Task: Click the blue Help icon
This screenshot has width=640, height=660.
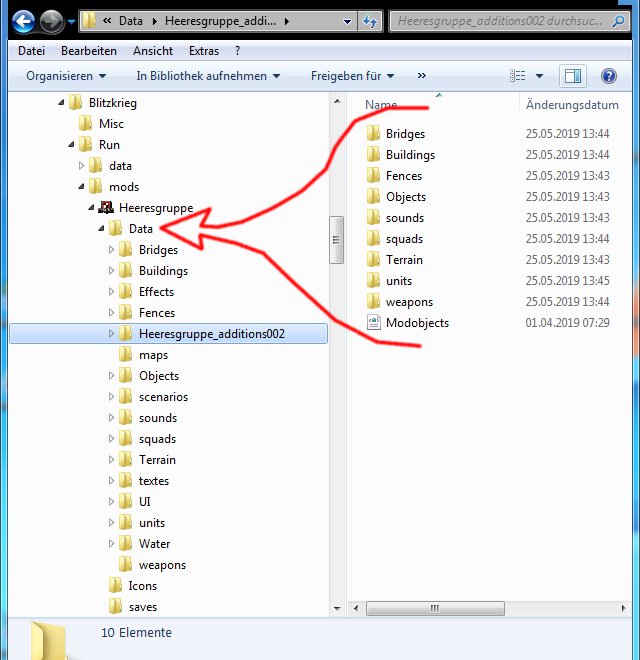Action: pos(609,76)
